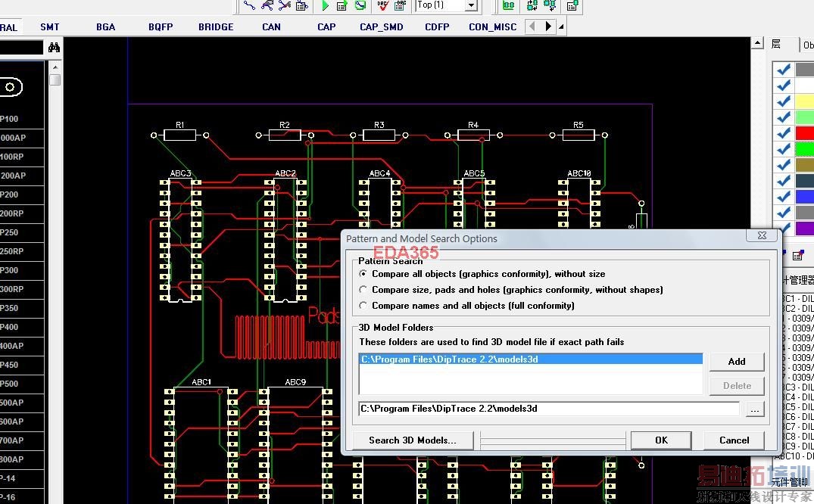814x504 pixels.
Task: Close the Pattern and Model Search dialog
Action: click(x=762, y=235)
